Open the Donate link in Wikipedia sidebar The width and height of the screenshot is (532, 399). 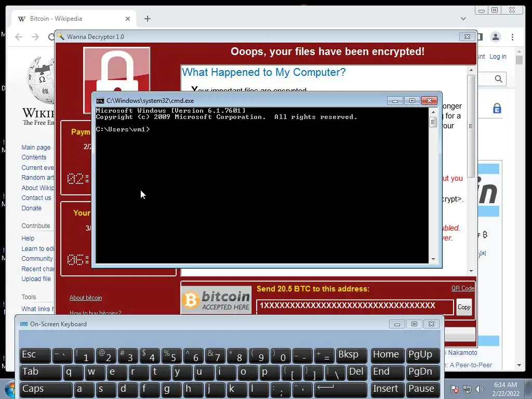[x=32, y=208]
